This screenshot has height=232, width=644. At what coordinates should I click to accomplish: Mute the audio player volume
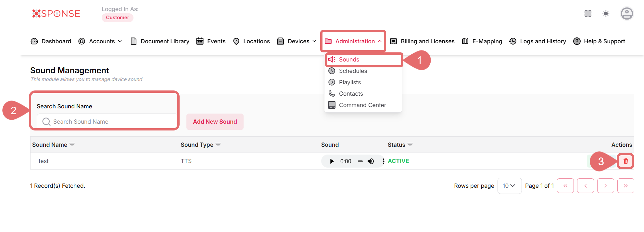pyautogui.click(x=371, y=161)
